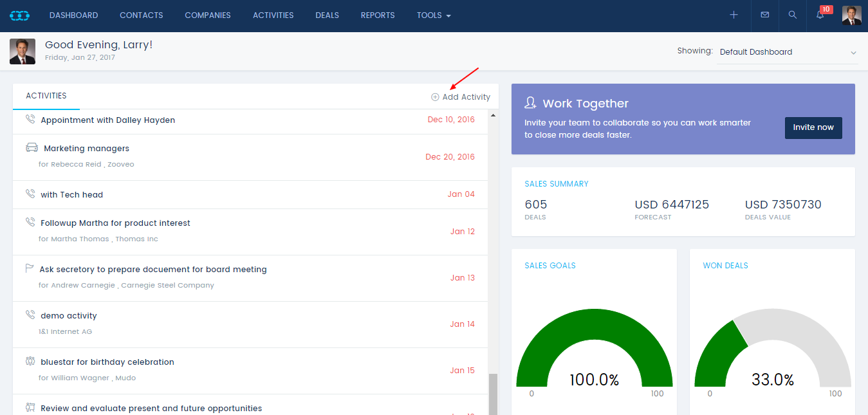Screen dimensions: 868x415
Task: Click the activities list scrollbar thumb
Action: click(x=494, y=394)
